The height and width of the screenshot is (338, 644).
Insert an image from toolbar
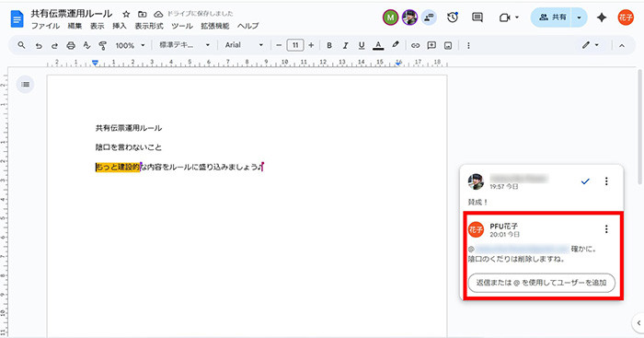pos(448,46)
